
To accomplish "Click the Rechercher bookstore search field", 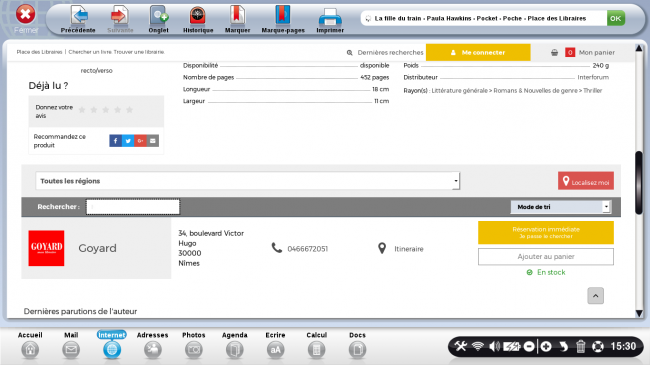I will pyautogui.click(x=133, y=207).
